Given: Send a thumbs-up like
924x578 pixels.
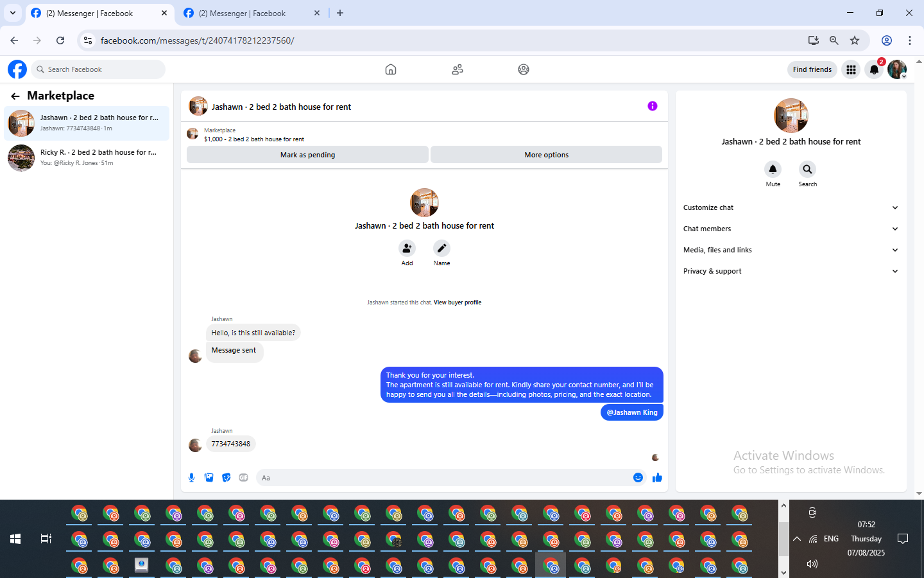Looking at the screenshot, I should point(657,477).
